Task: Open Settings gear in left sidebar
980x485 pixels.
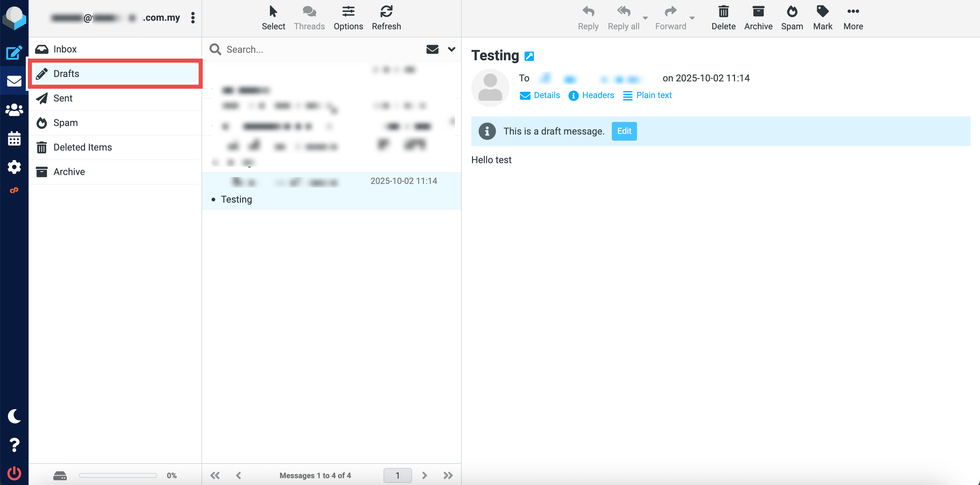Action: 14,167
